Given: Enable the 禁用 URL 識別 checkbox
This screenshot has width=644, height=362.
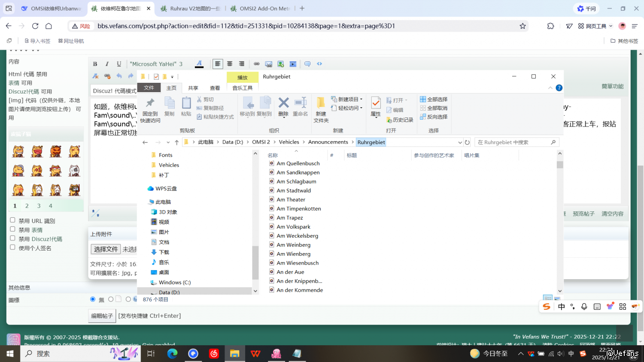Looking at the screenshot, I should coord(13,220).
